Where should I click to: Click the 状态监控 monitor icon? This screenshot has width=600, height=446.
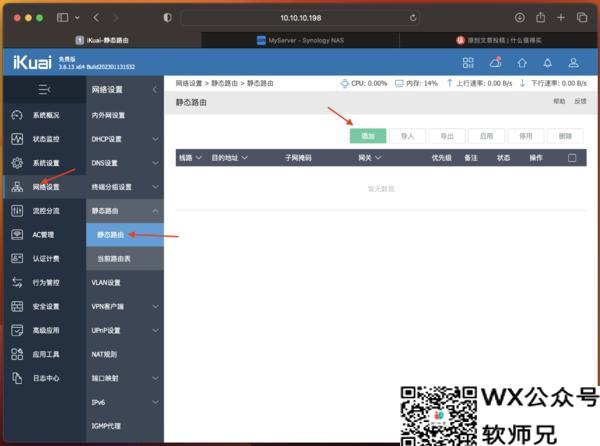17,139
